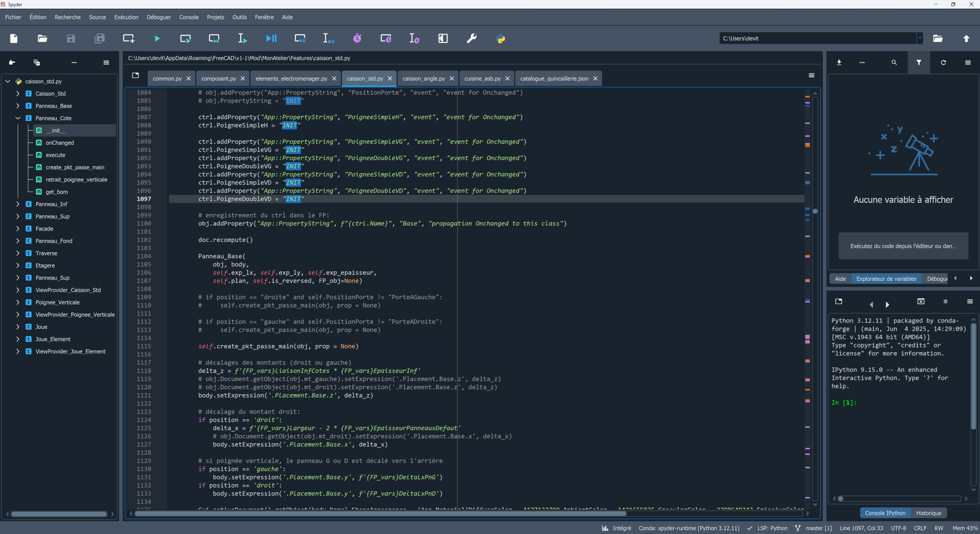The height and width of the screenshot is (534, 980).
Task: Open variable explorer hamburger options menu
Action: click(968, 62)
